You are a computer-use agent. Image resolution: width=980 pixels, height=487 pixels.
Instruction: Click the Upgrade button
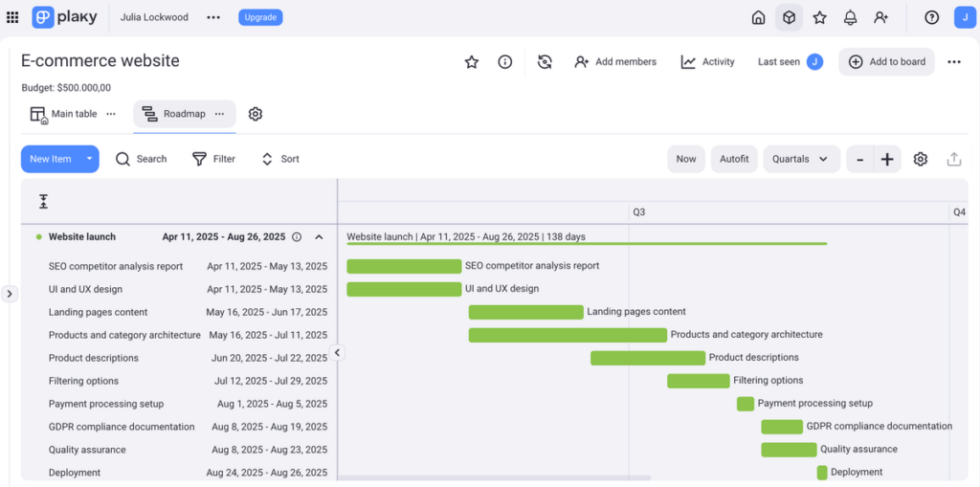coord(260,17)
